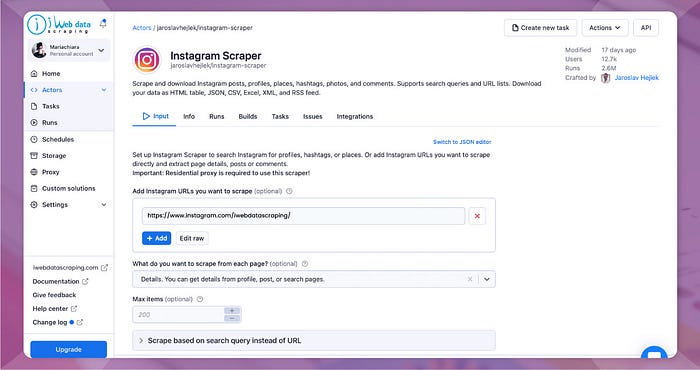Click help icon beside What to scrape
Screen dimensions: 700x370
pos(305,264)
